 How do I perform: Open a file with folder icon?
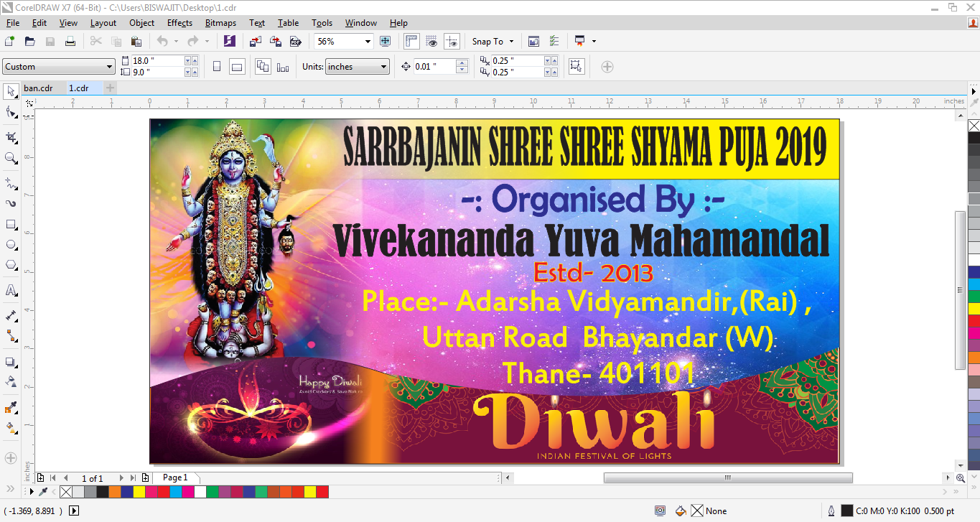[30, 41]
